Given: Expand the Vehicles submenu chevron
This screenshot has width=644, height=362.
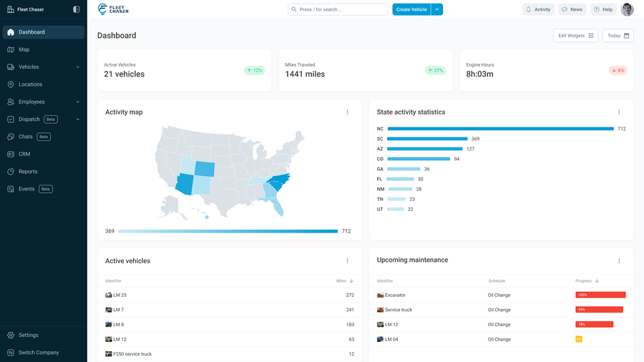Looking at the screenshot, I should click(x=78, y=67).
